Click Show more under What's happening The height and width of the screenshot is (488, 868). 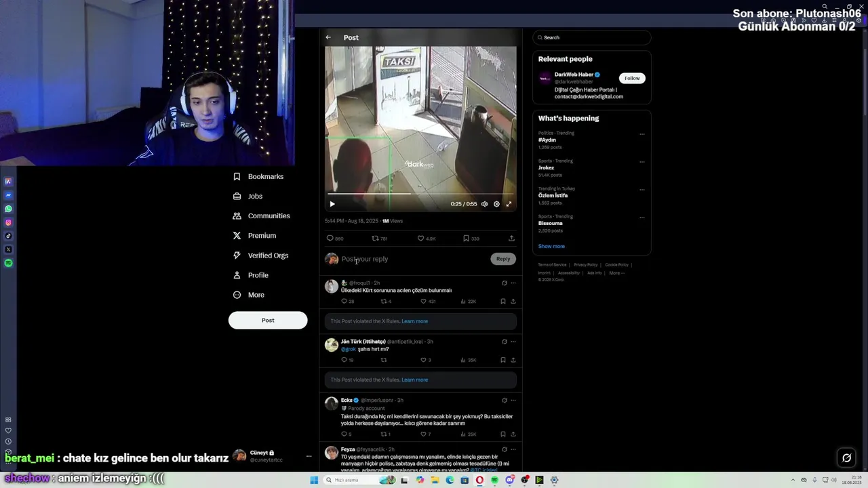[x=551, y=246]
